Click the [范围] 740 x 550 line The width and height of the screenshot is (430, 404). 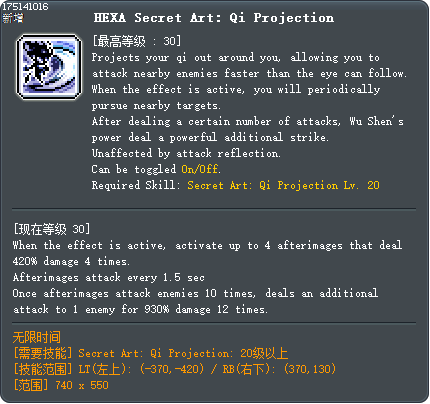click(x=61, y=385)
